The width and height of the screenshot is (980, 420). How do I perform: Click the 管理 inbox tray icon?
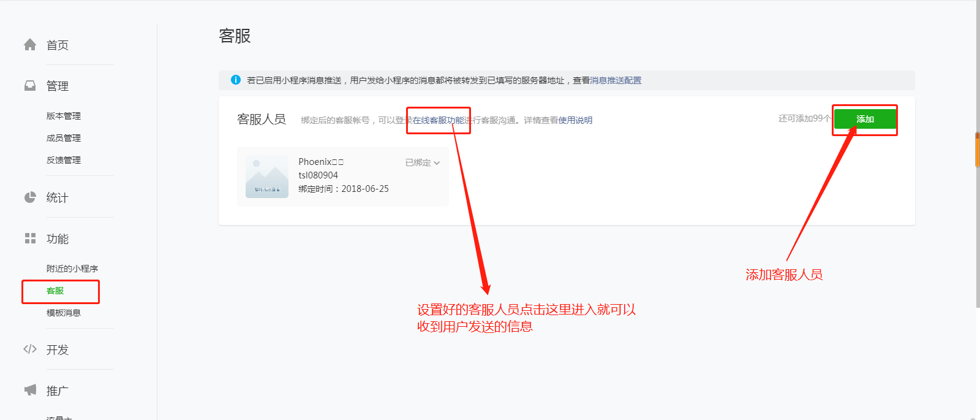(x=30, y=86)
